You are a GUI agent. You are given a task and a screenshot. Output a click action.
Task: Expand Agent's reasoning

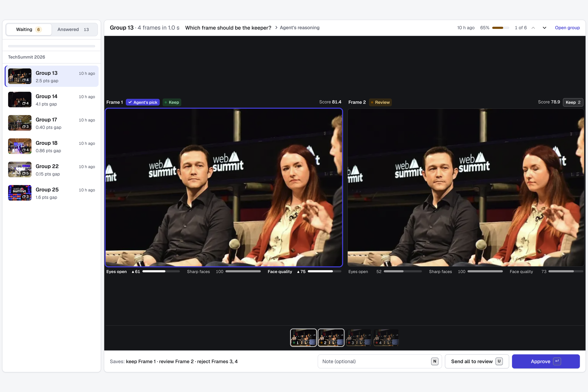pyautogui.click(x=297, y=28)
